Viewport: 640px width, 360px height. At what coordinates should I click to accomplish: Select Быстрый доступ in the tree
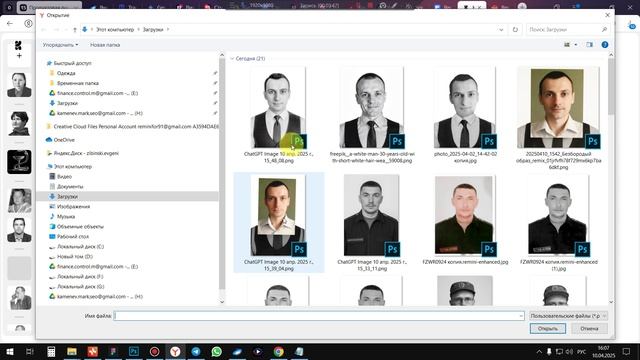(73, 63)
